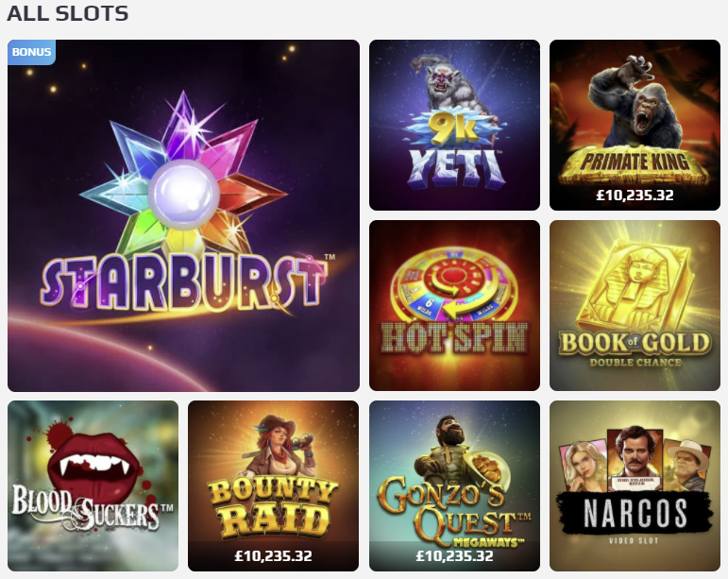The width and height of the screenshot is (728, 579).
Task: Launch Gonzo's Quest Megaways slot
Action: [454, 486]
